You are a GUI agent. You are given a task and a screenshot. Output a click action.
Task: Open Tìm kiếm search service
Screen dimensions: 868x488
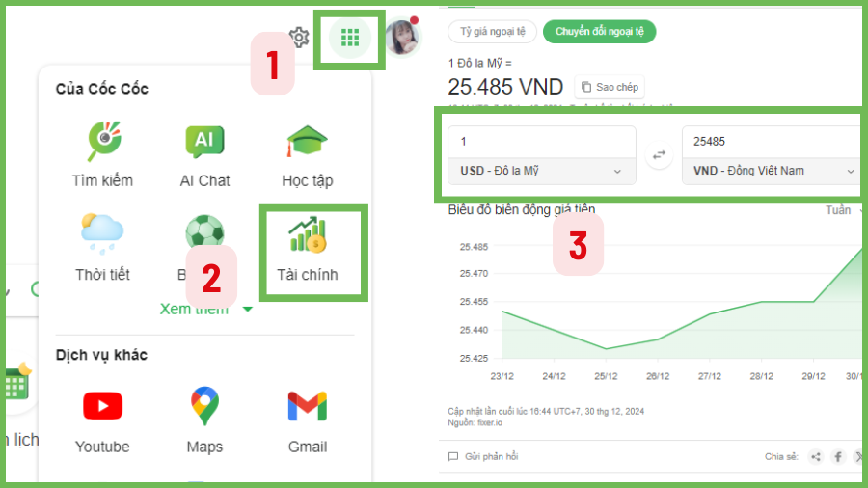click(102, 154)
